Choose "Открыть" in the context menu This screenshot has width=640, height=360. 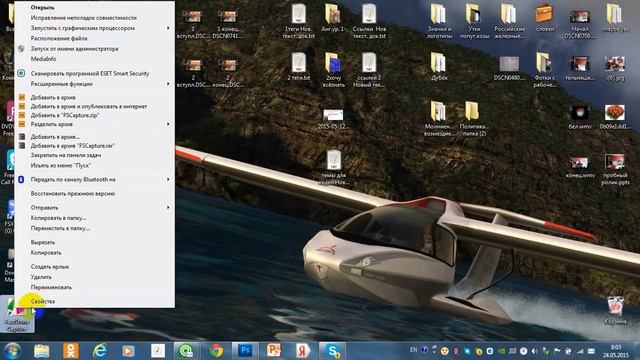point(95,7)
